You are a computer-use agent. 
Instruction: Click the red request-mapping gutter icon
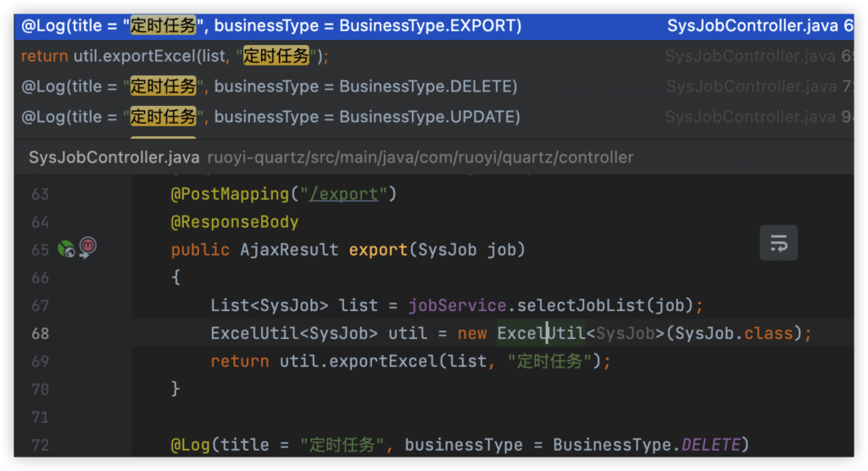click(87, 247)
